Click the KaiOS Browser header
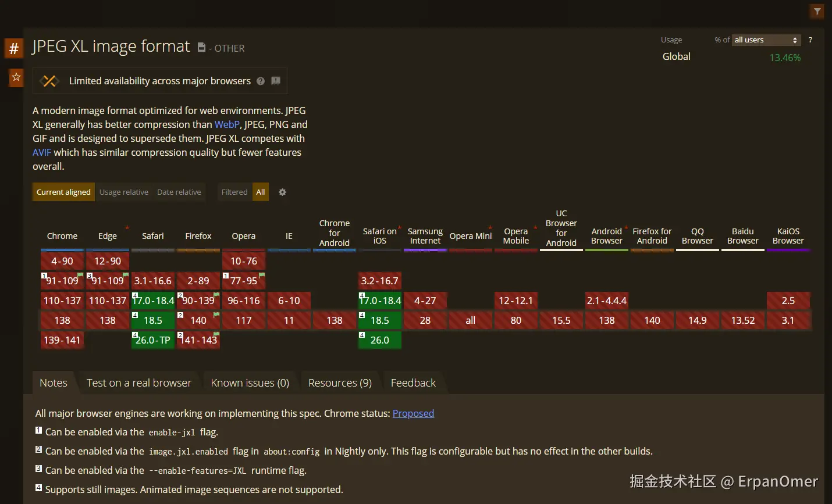This screenshot has height=504, width=832. [x=788, y=236]
